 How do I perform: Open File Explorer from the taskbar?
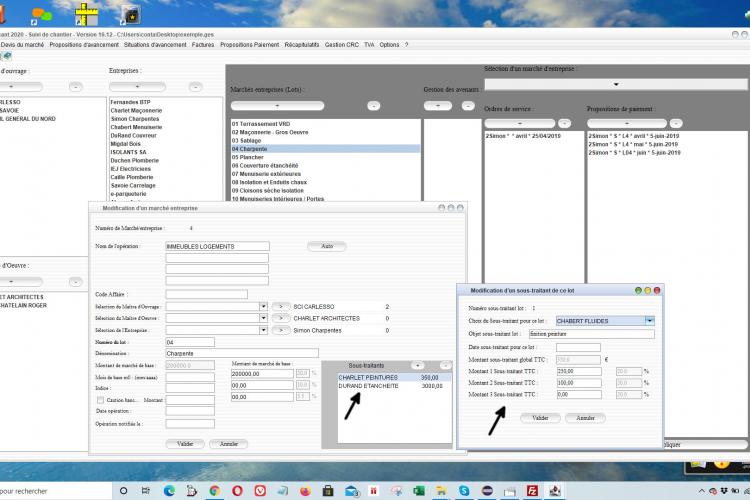pos(441,491)
